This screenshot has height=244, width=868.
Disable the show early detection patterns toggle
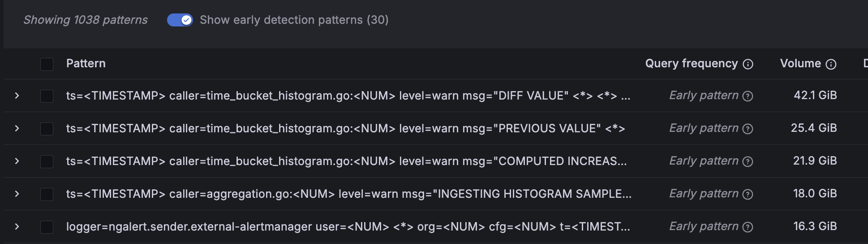click(x=180, y=20)
